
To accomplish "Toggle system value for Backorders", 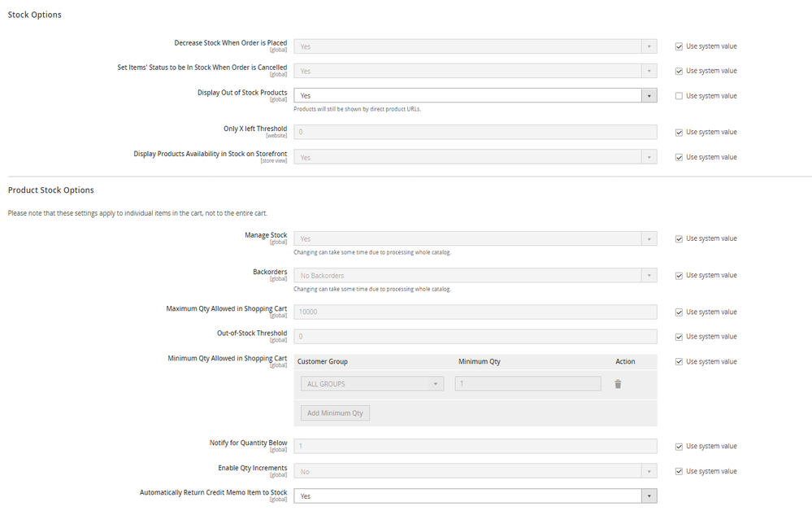I will tap(679, 276).
